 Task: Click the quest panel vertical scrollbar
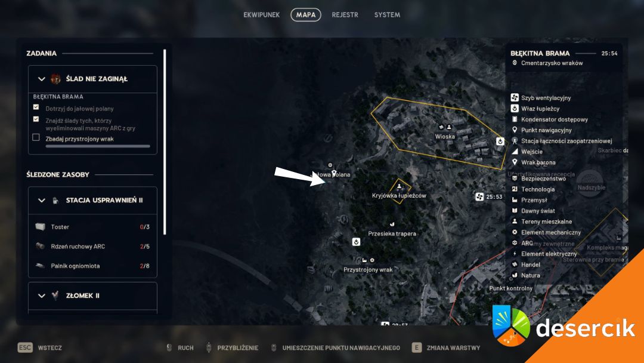point(165,142)
